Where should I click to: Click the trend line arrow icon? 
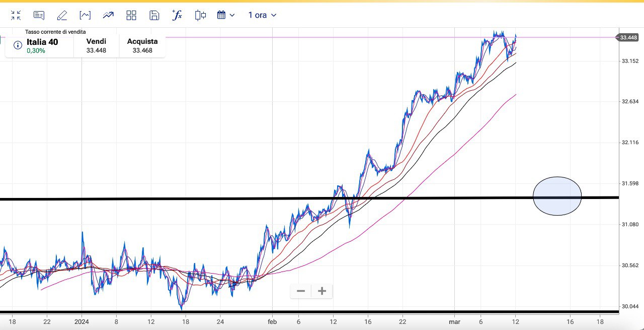pyautogui.click(x=108, y=15)
